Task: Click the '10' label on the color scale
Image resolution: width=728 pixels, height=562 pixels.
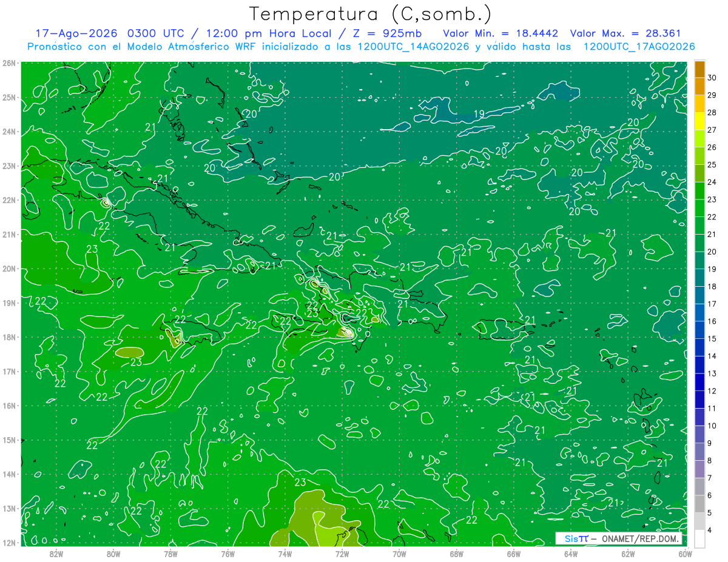Action: (712, 426)
